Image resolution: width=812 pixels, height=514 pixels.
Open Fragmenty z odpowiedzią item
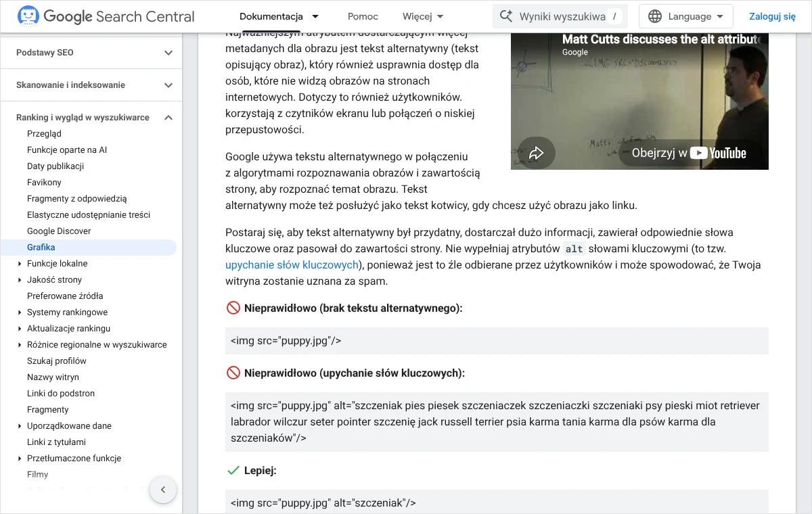coord(76,199)
